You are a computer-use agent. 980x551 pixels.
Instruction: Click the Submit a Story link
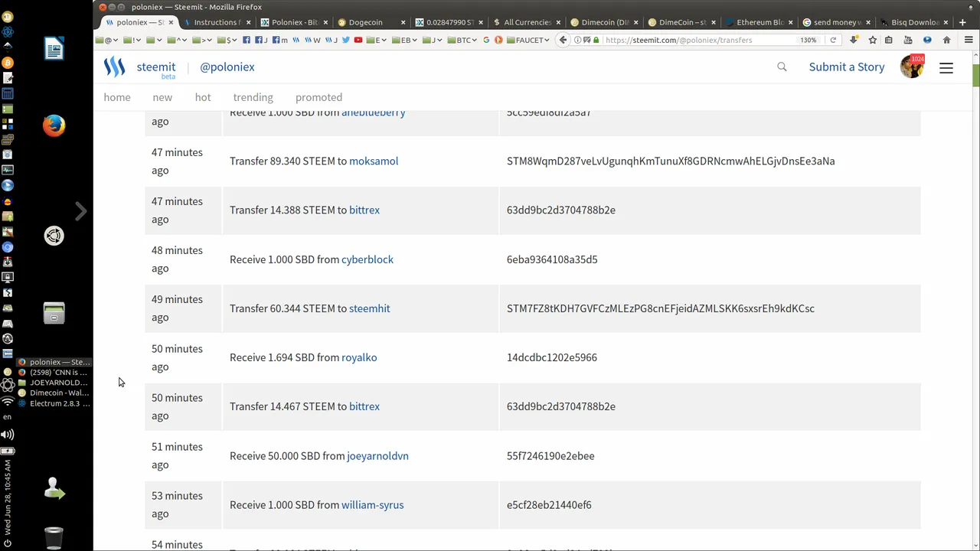click(847, 67)
